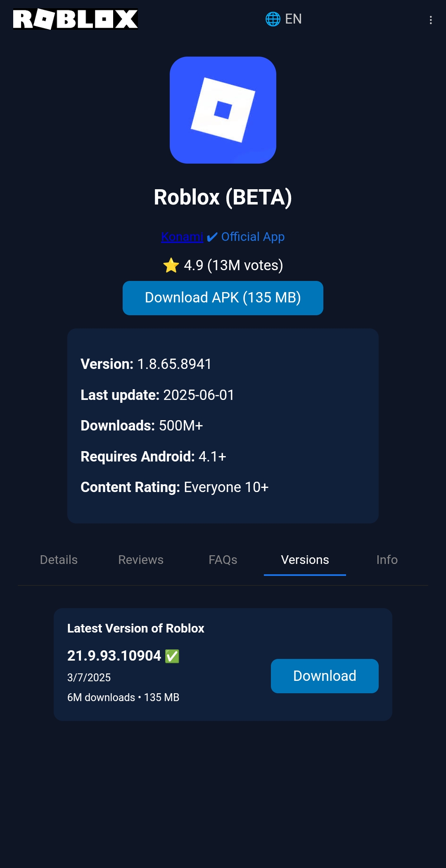Click the globe language icon
Image resolution: width=446 pixels, height=868 pixels.
[x=273, y=19]
